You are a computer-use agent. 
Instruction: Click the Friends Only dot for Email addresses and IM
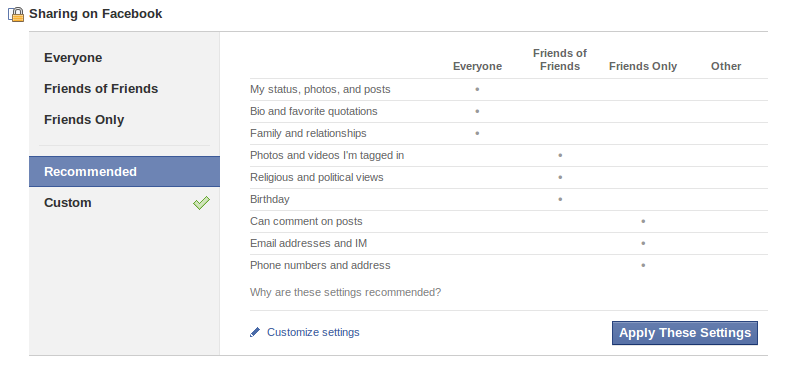coord(643,243)
